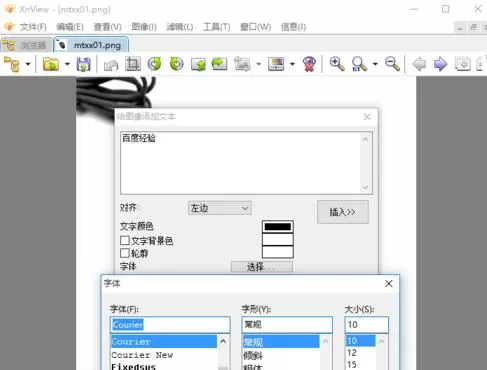The image size is (487, 370).
Task: Click the green arrow mirror image icon
Action: coord(219,64)
